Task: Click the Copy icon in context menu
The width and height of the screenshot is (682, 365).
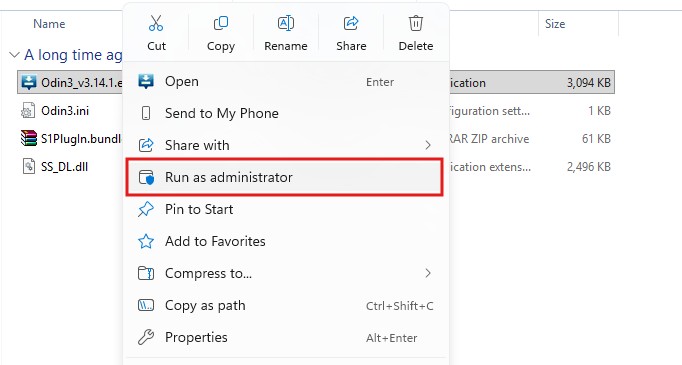Action: tap(221, 23)
